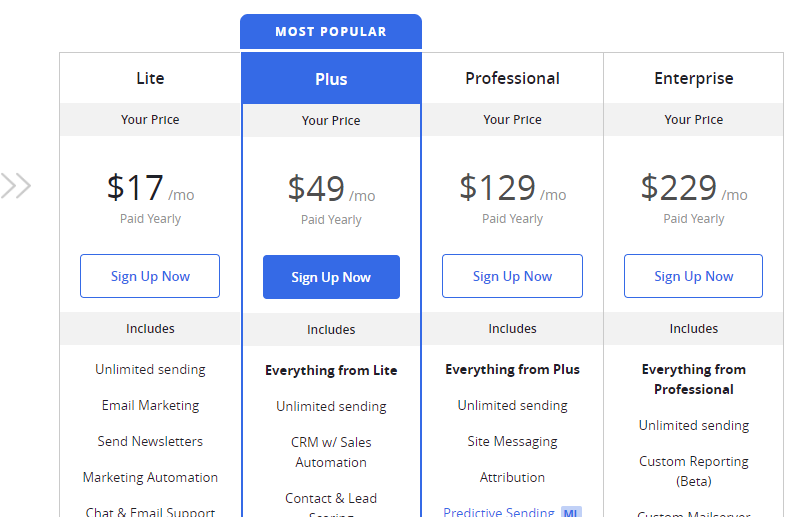Click Paid Yearly under the $129 price
The height and width of the screenshot is (517, 786).
pos(512,219)
